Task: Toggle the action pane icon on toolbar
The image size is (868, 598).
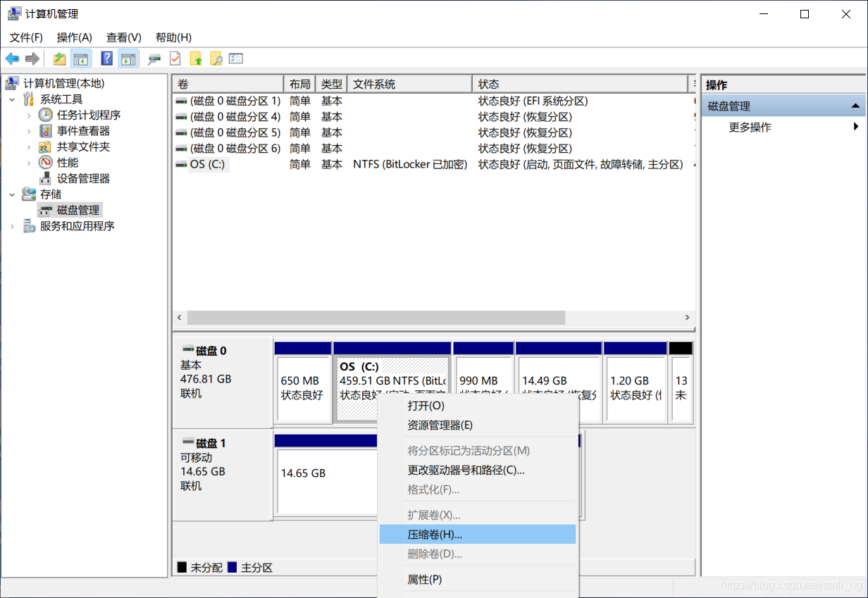Action: coord(128,58)
